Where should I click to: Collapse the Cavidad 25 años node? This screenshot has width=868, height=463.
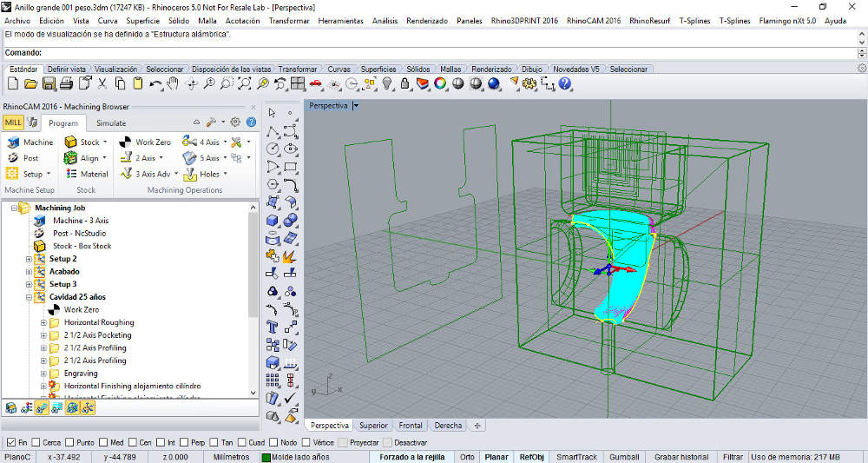(29, 297)
